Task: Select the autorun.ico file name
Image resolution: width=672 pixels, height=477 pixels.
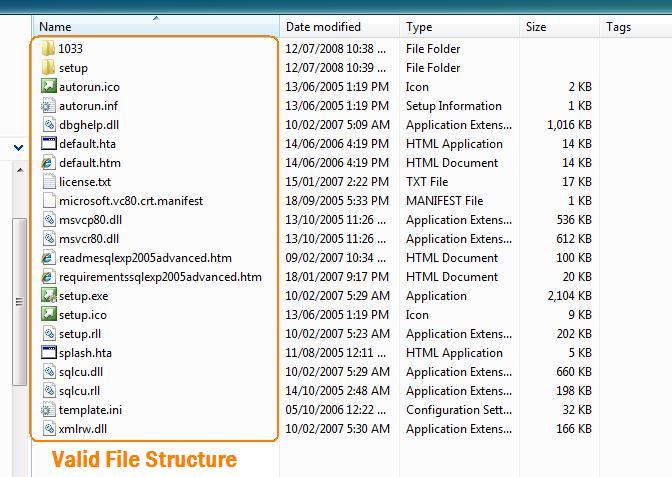Action: [x=89, y=87]
